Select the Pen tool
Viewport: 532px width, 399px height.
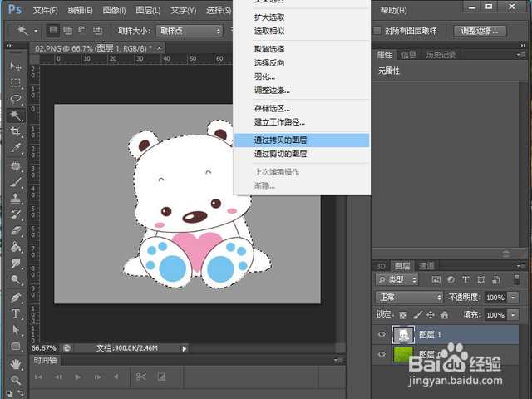(16, 298)
